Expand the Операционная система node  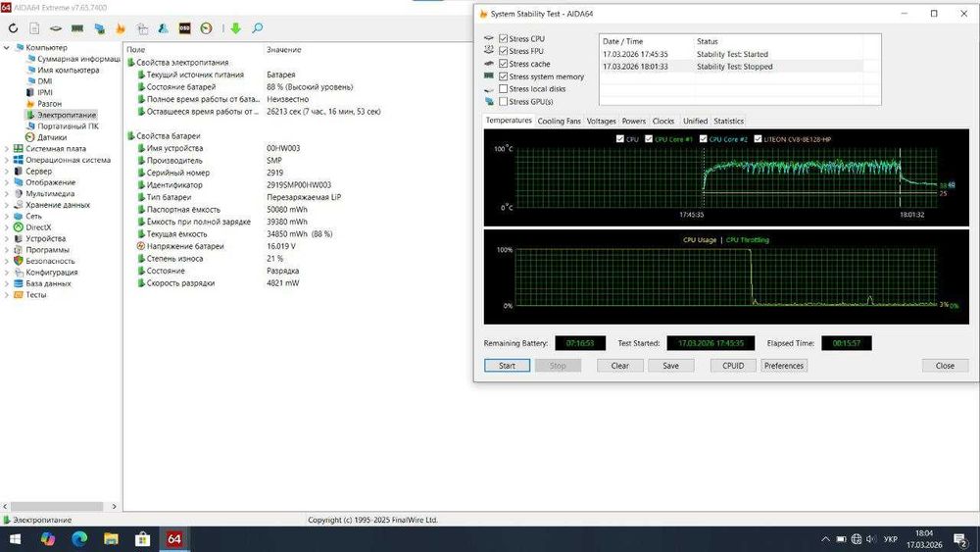(x=6, y=160)
